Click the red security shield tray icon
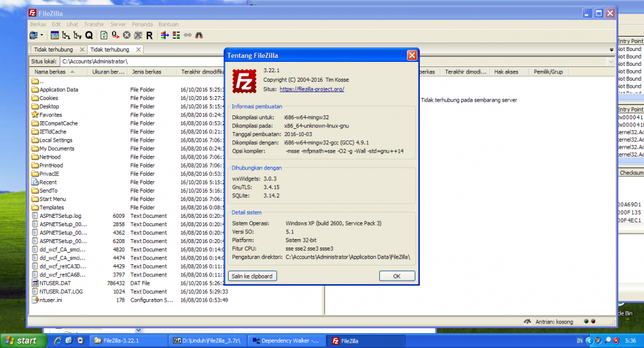The width and height of the screenshot is (644, 348). (616, 341)
